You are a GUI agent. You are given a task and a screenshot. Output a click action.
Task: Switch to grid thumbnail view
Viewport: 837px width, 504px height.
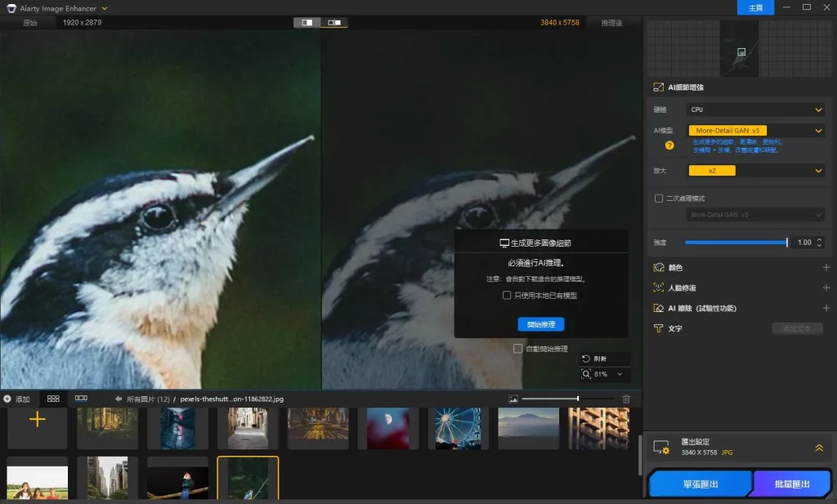(x=53, y=399)
